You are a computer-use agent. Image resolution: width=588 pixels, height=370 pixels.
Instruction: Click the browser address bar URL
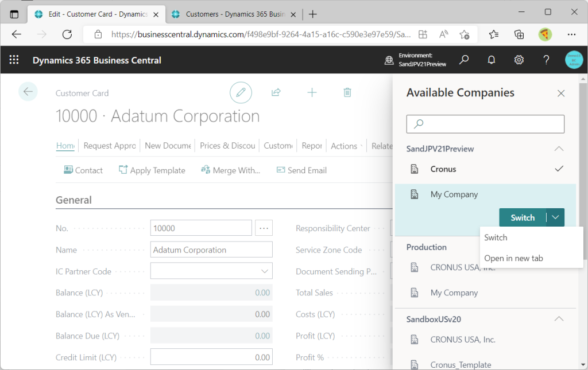[261, 35]
